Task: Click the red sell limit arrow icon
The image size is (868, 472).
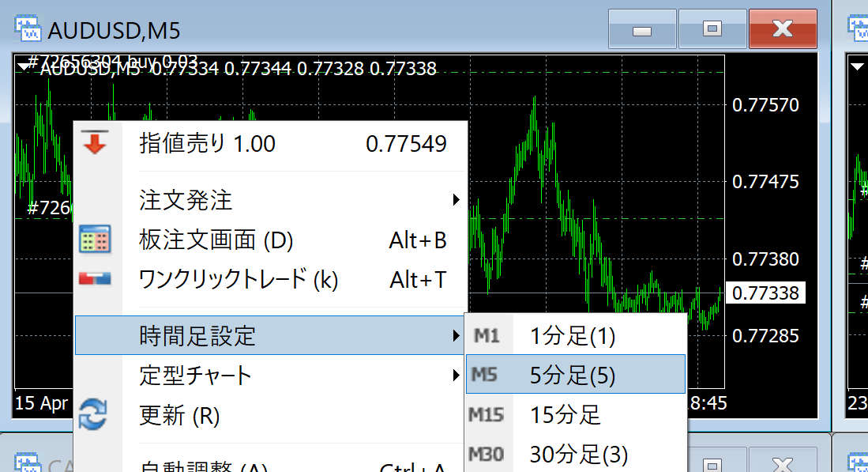Action: (x=96, y=143)
